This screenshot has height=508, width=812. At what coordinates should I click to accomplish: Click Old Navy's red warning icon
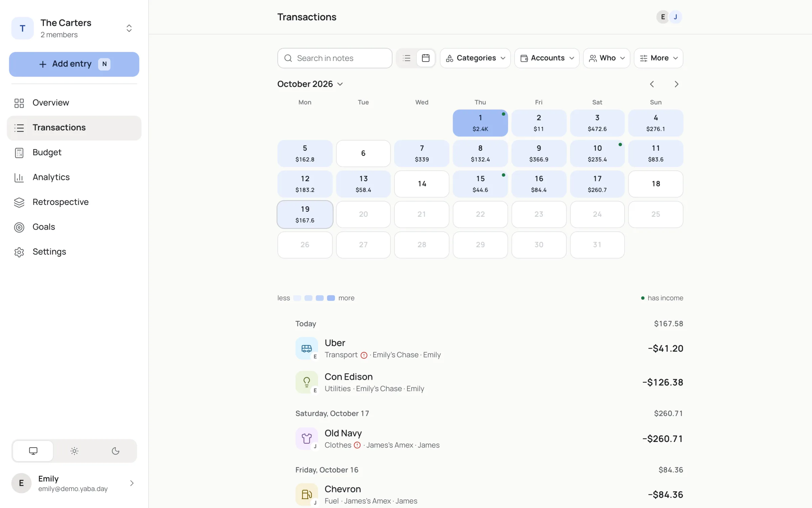click(357, 445)
